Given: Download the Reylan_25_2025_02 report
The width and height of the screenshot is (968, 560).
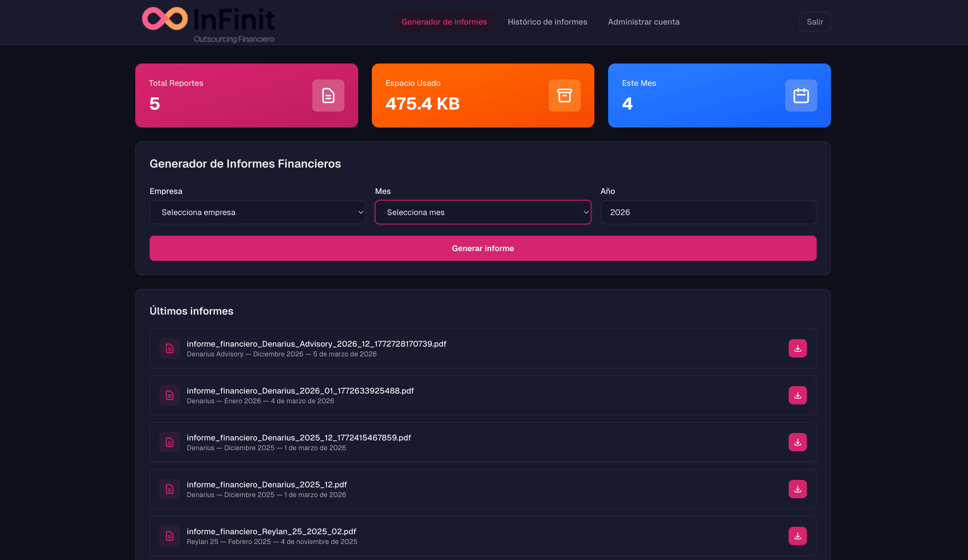Looking at the screenshot, I should [x=798, y=536].
